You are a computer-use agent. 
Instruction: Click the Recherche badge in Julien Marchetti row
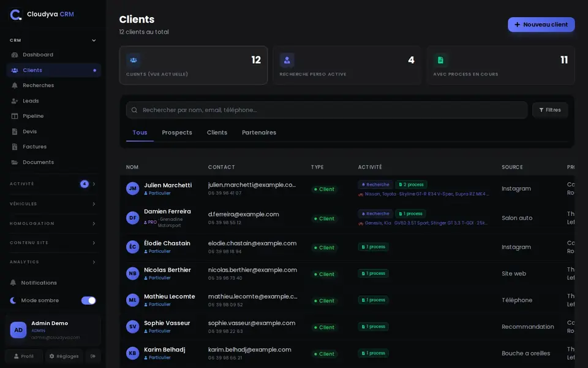click(x=375, y=185)
